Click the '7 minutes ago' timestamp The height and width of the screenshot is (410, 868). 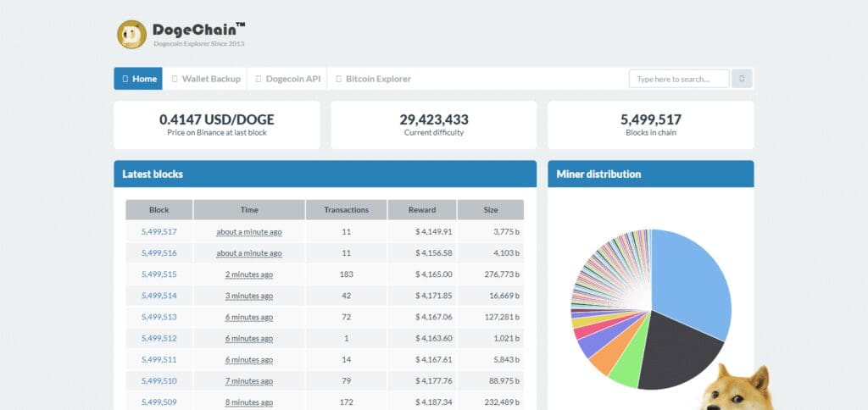(x=249, y=380)
